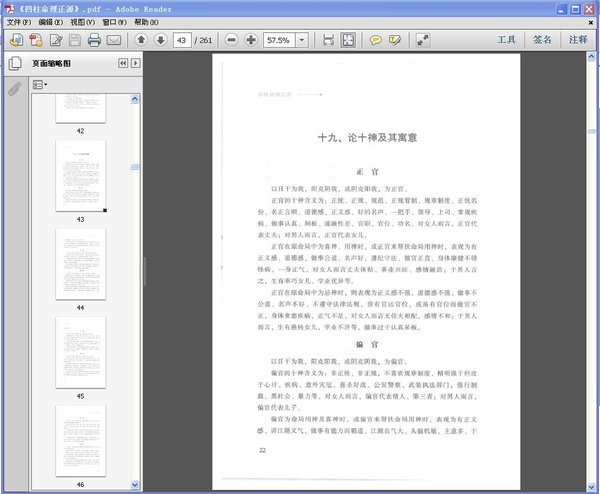Add sticky note comment icon

click(375, 40)
